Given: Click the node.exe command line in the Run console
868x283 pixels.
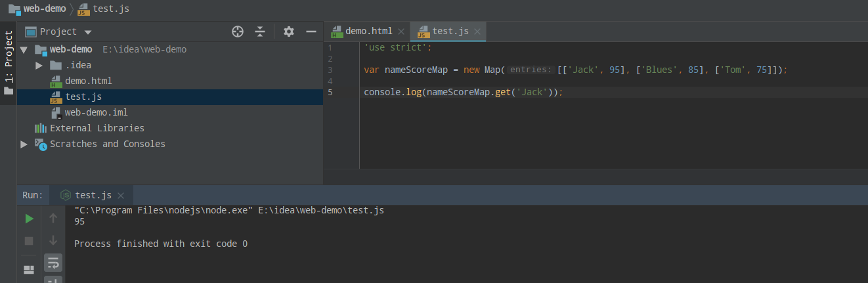Looking at the screenshot, I should (229, 211).
